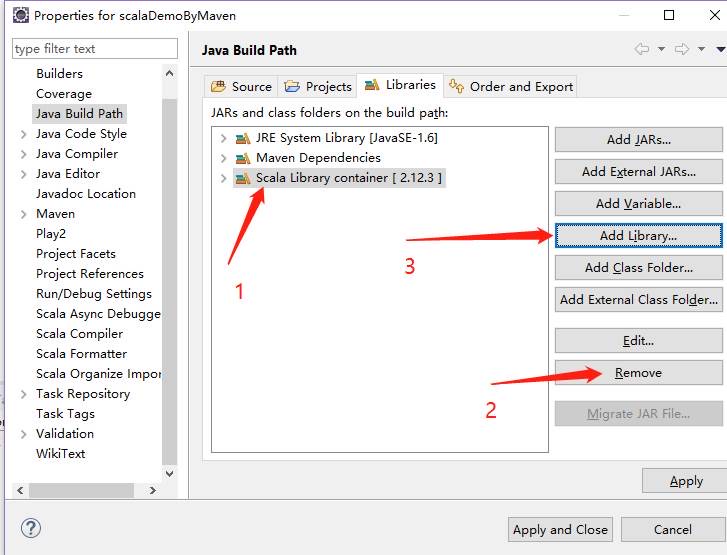Image resolution: width=727 pixels, height=555 pixels.
Task: Click the Scala Library container icon
Action: (x=242, y=178)
